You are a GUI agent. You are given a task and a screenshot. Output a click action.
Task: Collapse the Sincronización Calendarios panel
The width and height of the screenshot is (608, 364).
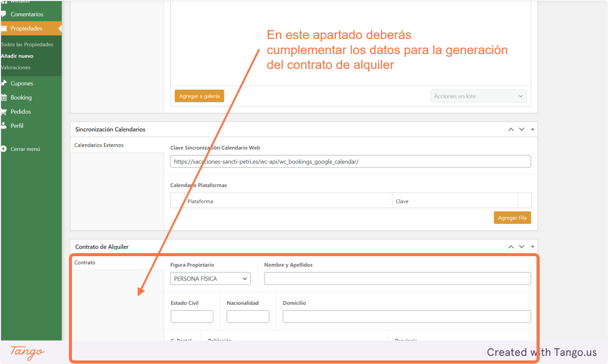tap(532, 130)
